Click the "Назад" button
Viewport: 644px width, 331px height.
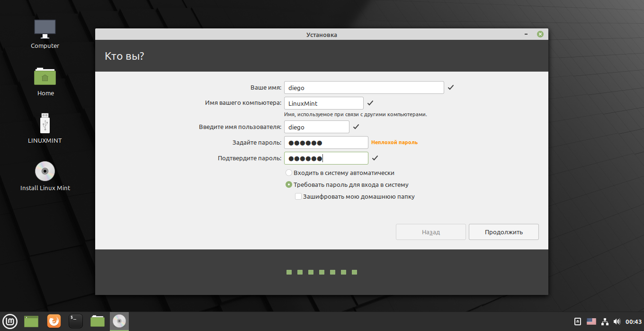(x=431, y=232)
